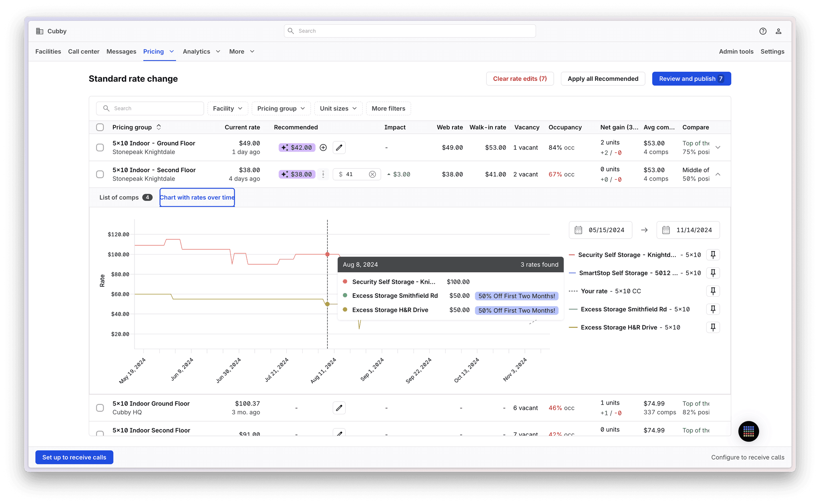Expand the Ground Floor Stonepeak compare row
The width and height of the screenshot is (820, 504).
[718, 148]
